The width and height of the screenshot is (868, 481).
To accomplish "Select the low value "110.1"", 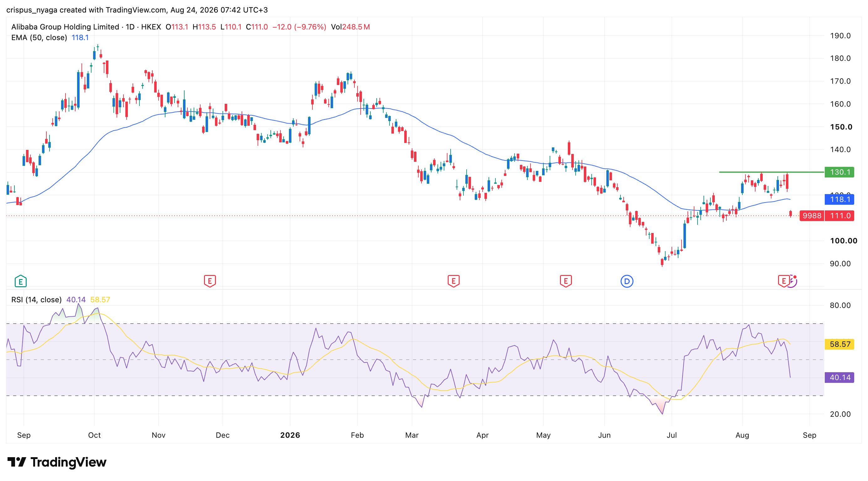I will coord(233,27).
